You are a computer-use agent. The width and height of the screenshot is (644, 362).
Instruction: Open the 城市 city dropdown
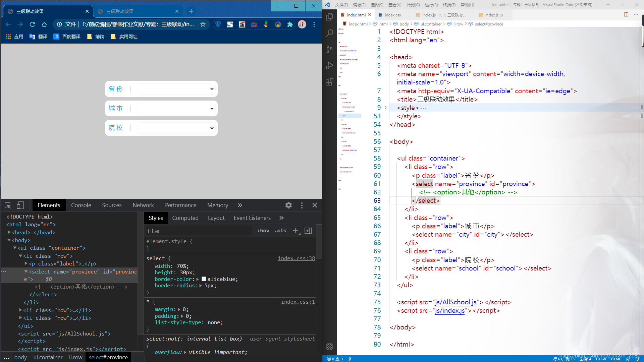176,109
